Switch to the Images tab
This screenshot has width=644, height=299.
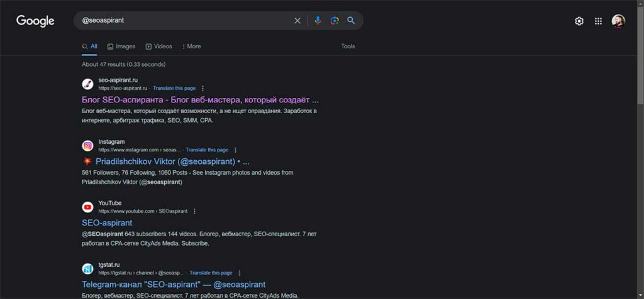pyautogui.click(x=121, y=46)
